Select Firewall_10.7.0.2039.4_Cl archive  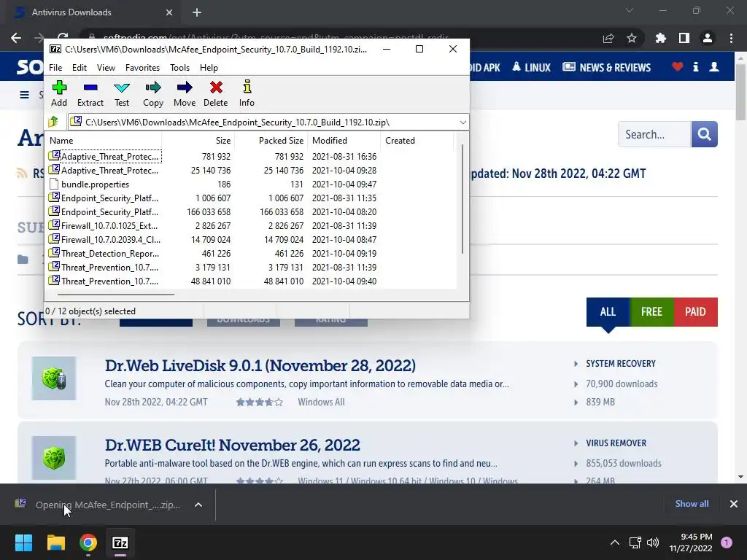point(104,239)
